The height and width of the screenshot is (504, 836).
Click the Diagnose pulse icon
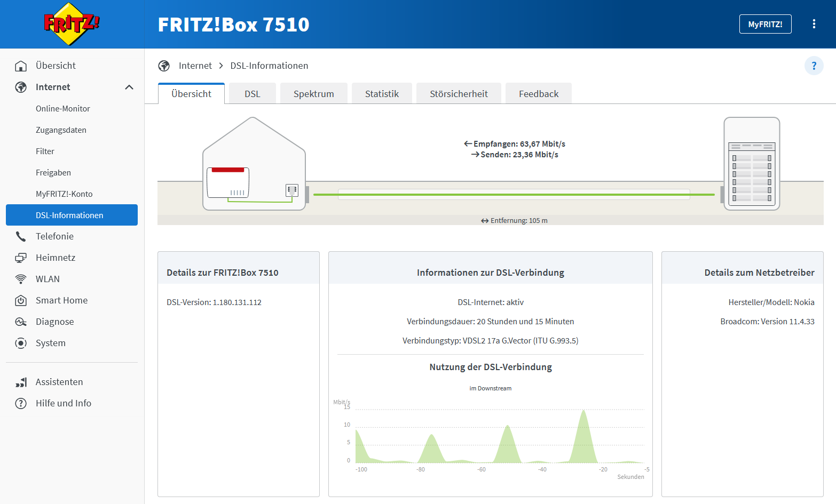click(21, 322)
